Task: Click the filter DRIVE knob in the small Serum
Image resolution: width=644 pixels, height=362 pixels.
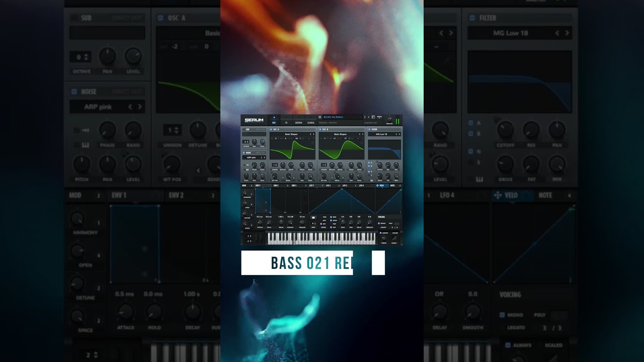Action: point(380,175)
